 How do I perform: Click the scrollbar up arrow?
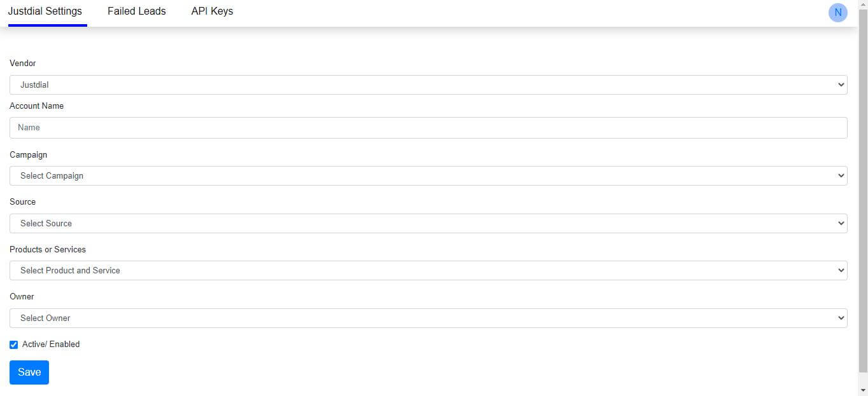[x=864, y=4]
